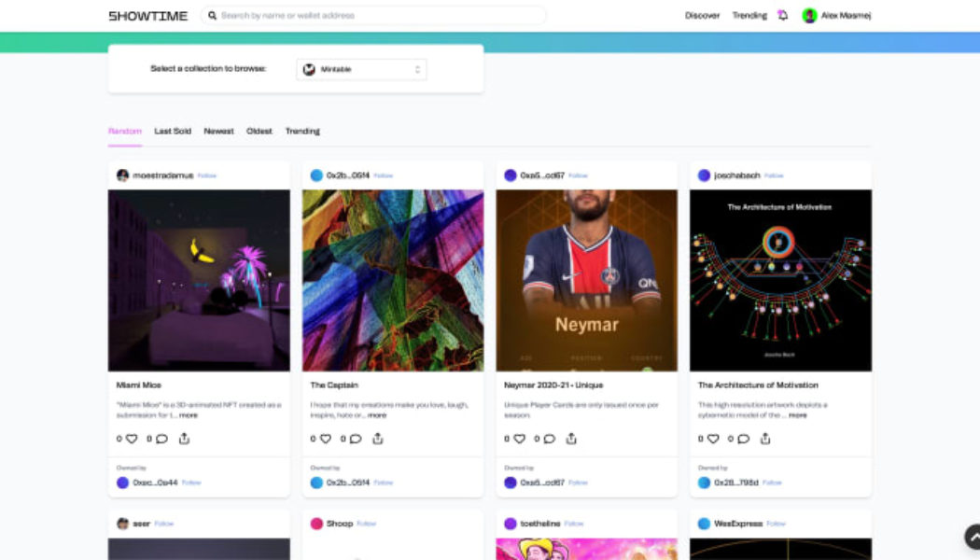Switch to the Trending sort tab
This screenshot has height=560, width=980.
(x=303, y=131)
